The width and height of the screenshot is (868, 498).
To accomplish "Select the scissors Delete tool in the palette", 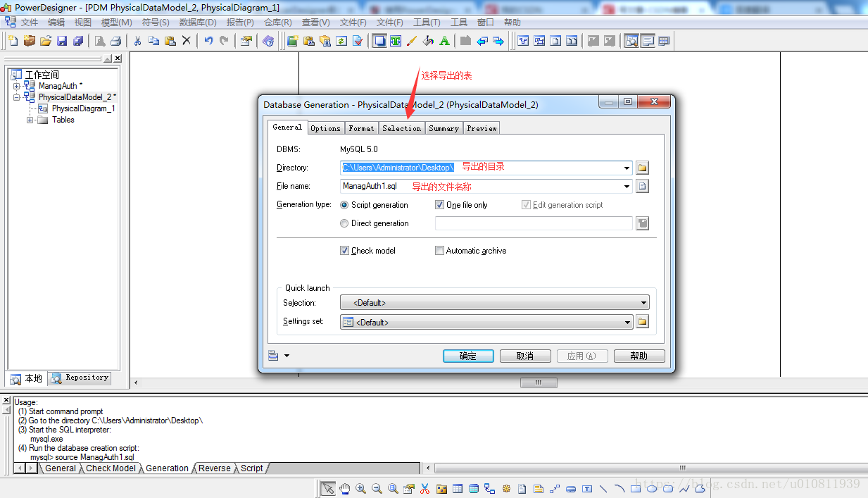I will point(424,488).
